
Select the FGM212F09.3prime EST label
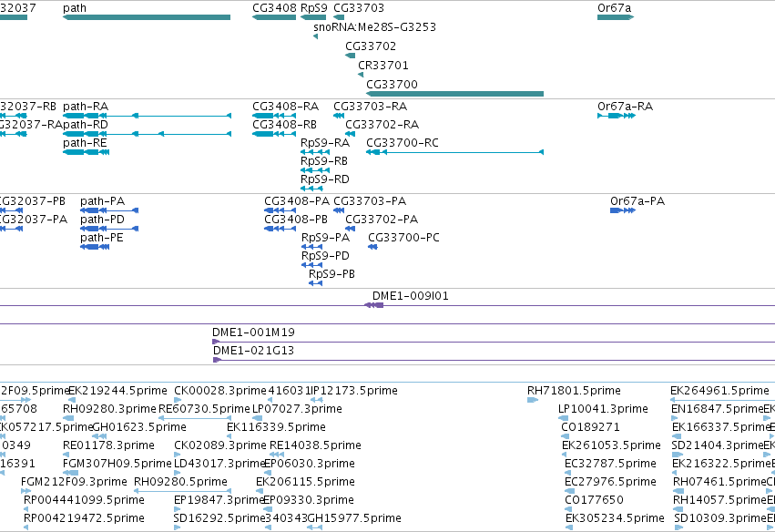point(74,482)
